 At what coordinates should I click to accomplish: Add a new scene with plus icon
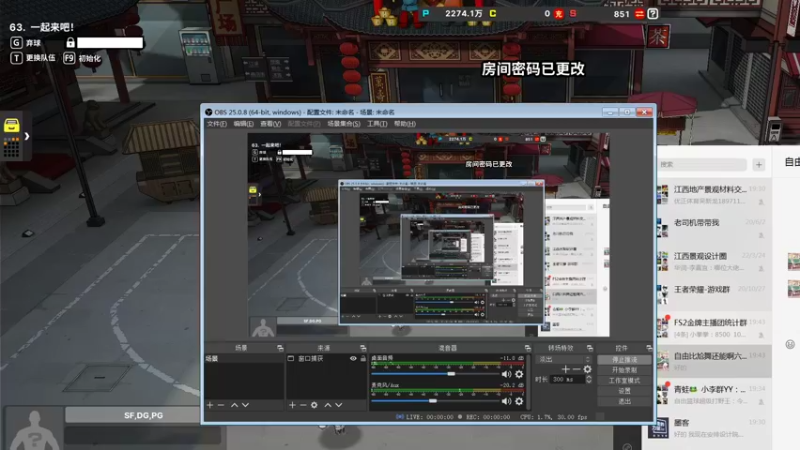[x=210, y=405]
